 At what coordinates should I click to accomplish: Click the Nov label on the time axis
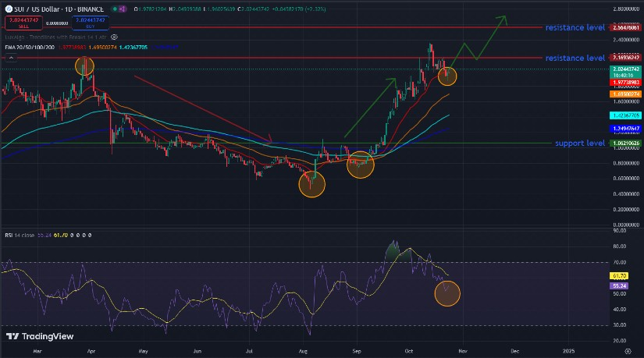[463, 352]
